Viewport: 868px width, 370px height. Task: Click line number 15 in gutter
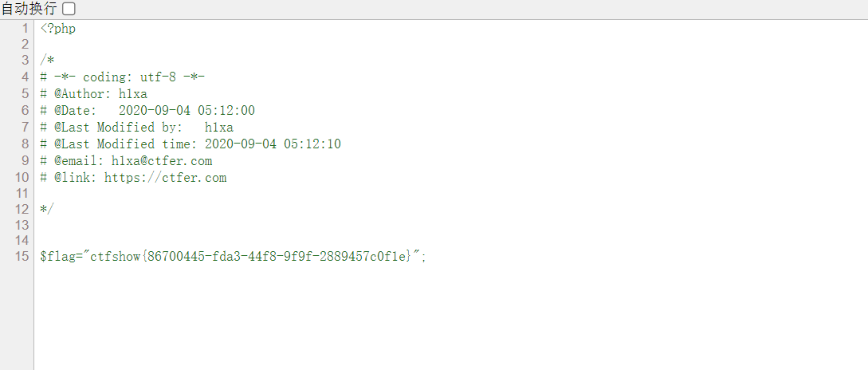click(22, 257)
